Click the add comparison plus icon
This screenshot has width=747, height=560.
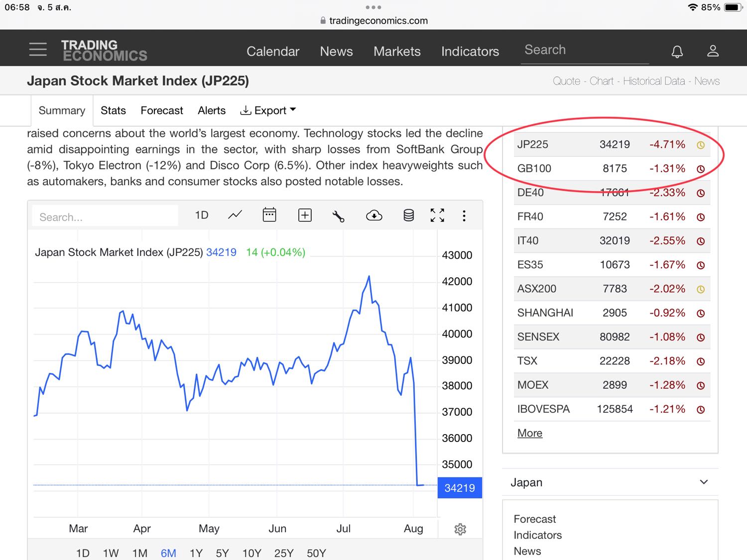[x=305, y=215]
